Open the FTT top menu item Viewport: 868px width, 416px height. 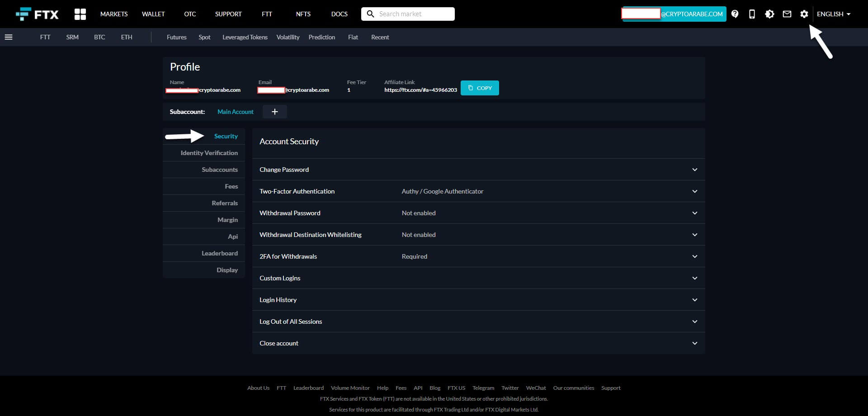click(x=267, y=14)
